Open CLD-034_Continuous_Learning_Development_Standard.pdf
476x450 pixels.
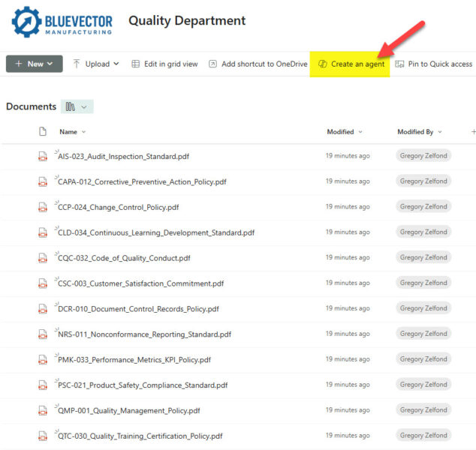pos(156,232)
